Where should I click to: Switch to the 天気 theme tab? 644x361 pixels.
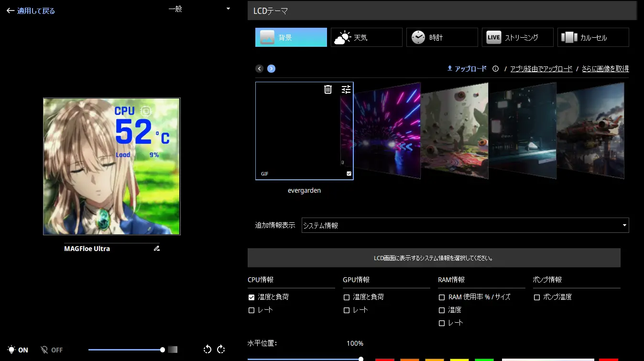[366, 37]
